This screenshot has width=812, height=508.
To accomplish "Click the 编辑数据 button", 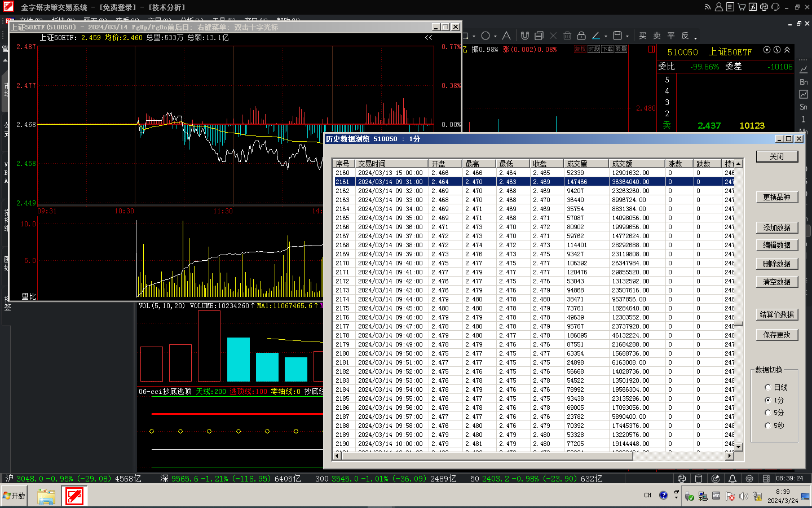I will (x=777, y=245).
